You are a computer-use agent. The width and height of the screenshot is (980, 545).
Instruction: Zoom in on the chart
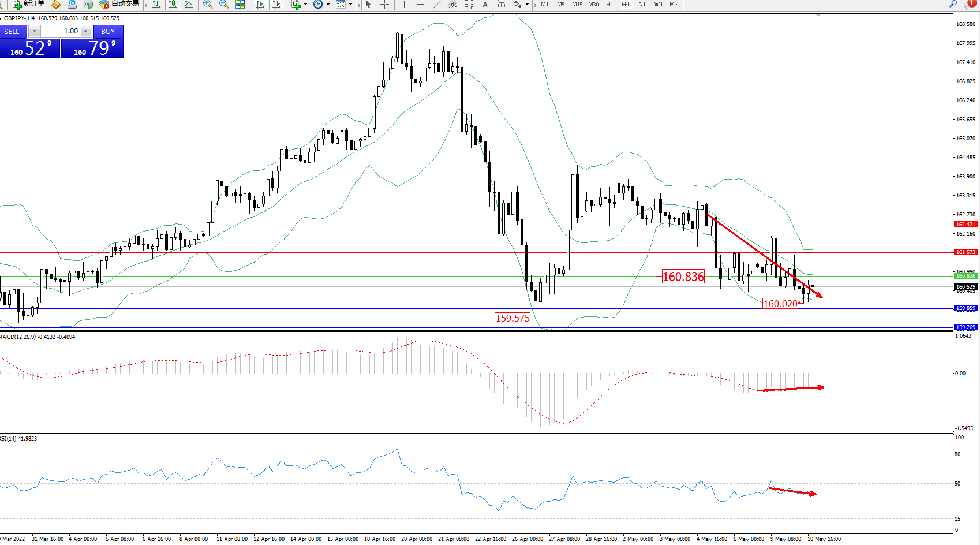(x=208, y=5)
